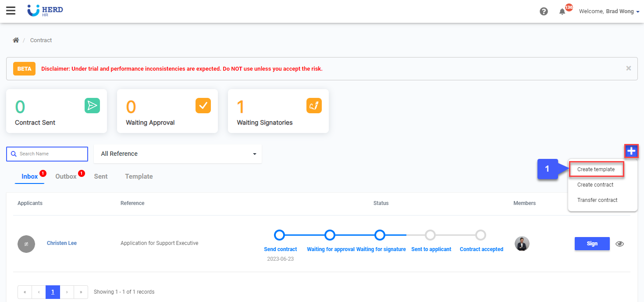
Task: Click the Waiting Approval checkmark icon
Action: click(x=203, y=105)
